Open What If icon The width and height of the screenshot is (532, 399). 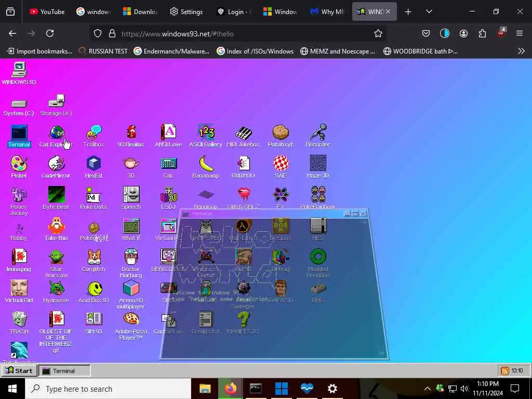131,229
